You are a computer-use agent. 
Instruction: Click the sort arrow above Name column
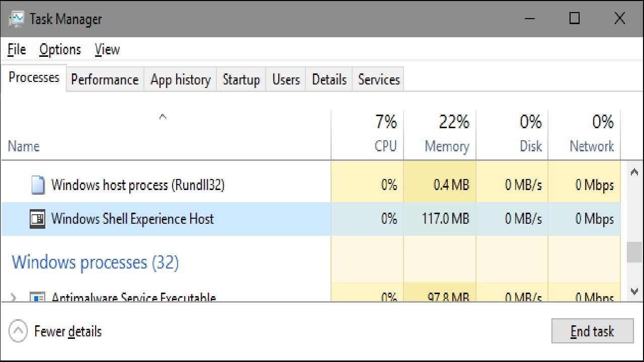click(163, 117)
